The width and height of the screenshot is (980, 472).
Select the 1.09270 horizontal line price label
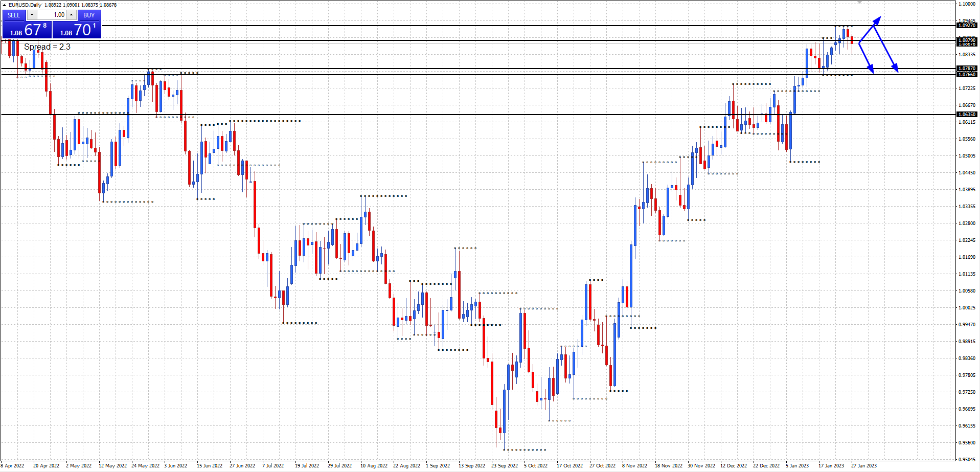967,26
